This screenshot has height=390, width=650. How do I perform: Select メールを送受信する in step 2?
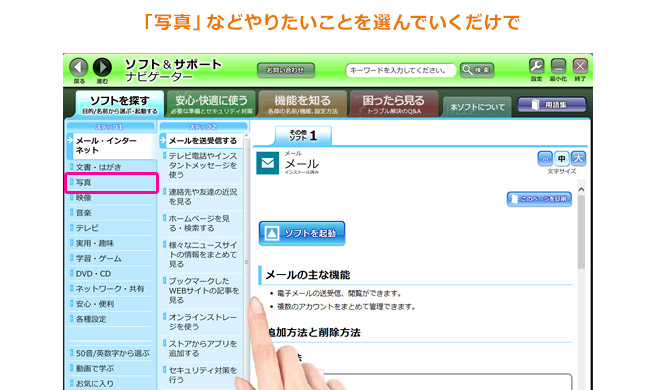[201, 141]
